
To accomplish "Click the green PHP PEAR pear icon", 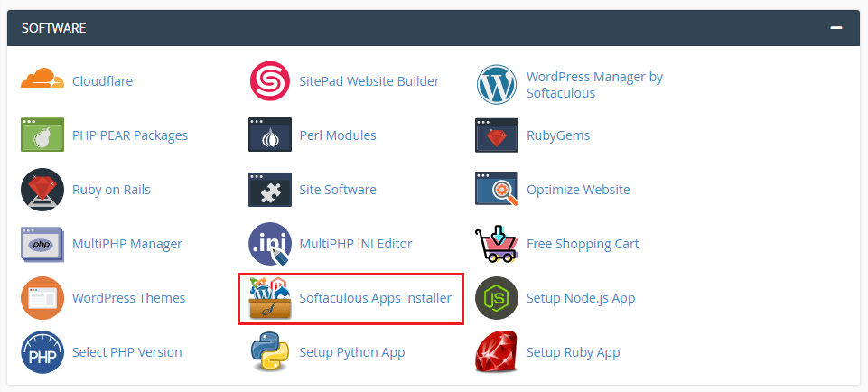I will 42,135.
